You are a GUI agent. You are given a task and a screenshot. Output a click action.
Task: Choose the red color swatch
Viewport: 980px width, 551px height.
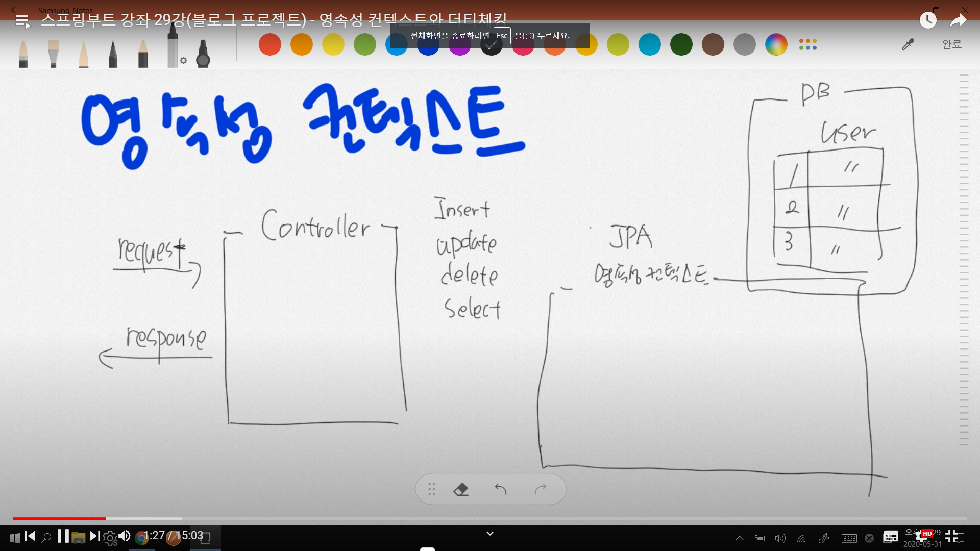coord(270,45)
